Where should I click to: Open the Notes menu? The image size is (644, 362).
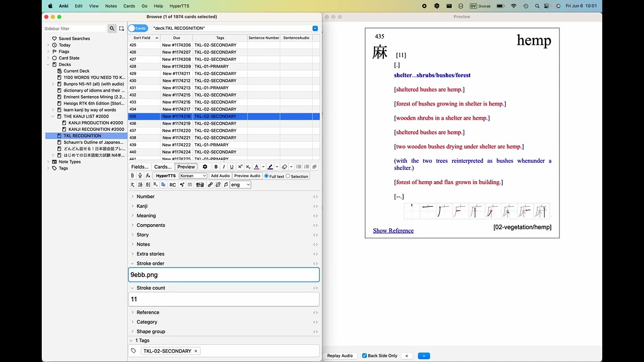[x=111, y=6]
